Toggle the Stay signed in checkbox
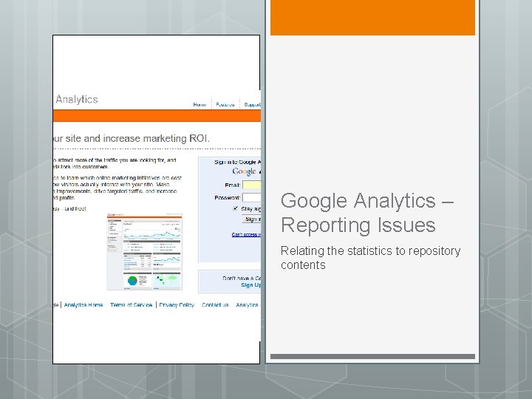 236,208
